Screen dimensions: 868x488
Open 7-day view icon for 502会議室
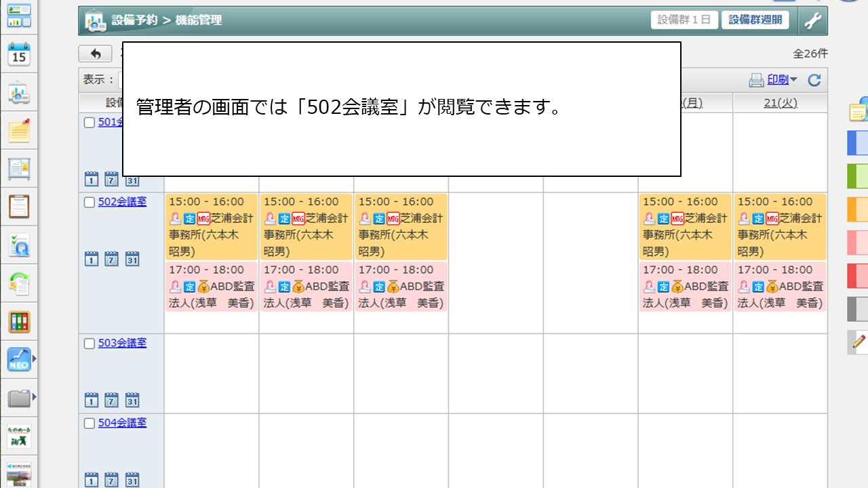(112, 259)
